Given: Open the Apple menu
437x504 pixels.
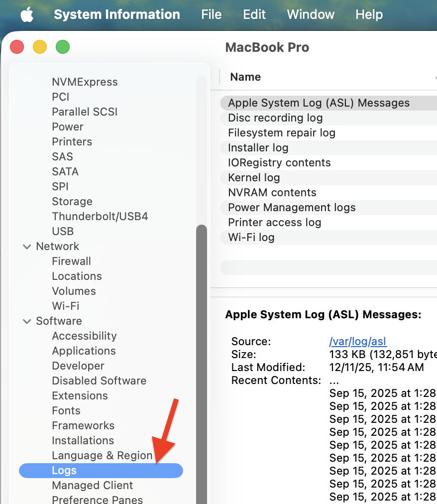Looking at the screenshot, I should [27, 15].
